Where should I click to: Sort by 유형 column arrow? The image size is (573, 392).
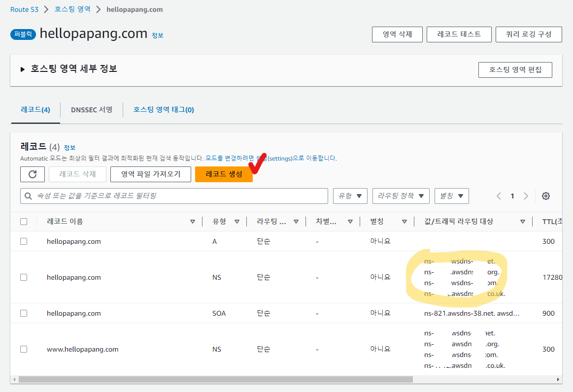point(237,222)
